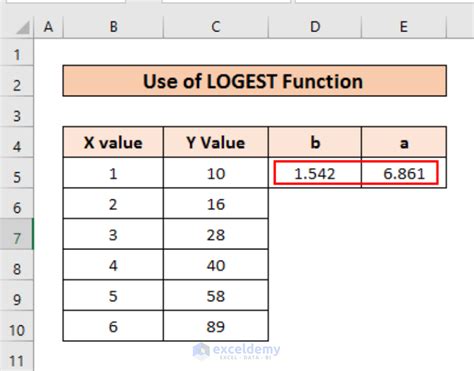Select Y value cell containing 40

click(216, 265)
